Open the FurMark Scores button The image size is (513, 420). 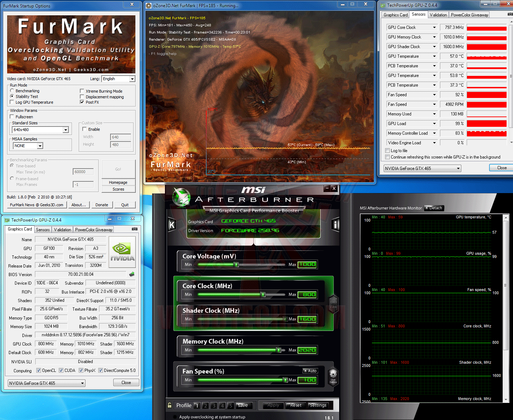118,189
